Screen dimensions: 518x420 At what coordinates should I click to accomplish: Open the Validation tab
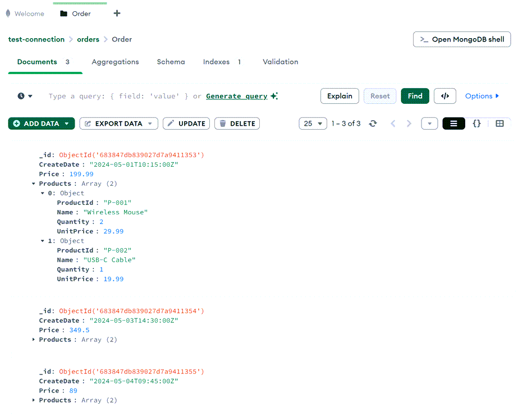tap(281, 62)
